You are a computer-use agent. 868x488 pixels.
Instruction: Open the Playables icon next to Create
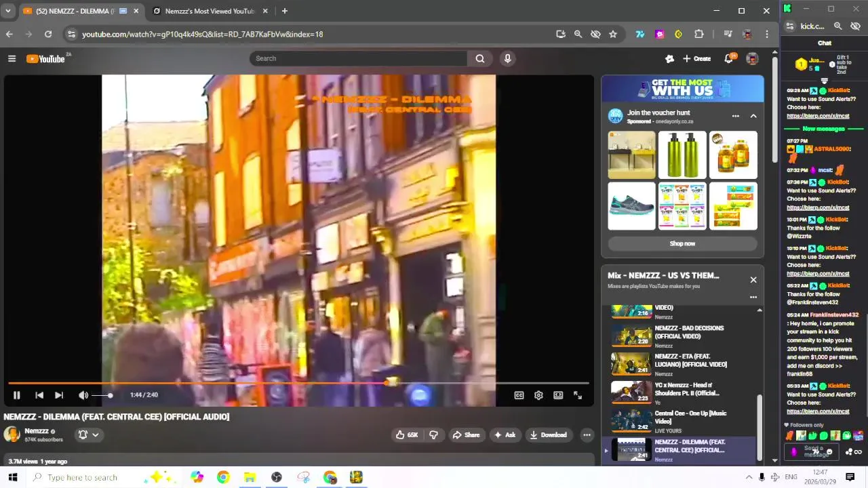click(669, 58)
